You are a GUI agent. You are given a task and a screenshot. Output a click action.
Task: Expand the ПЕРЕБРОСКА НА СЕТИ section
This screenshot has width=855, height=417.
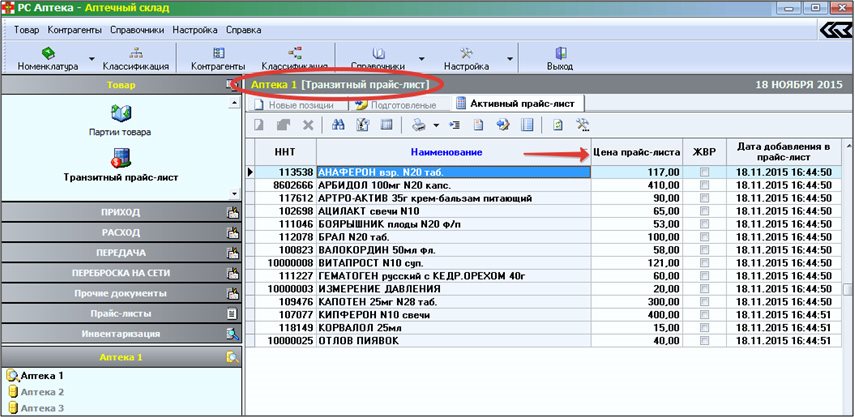pos(121,273)
